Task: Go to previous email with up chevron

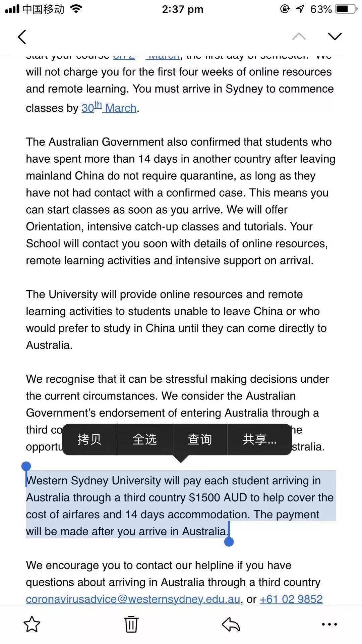Action: (299, 36)
